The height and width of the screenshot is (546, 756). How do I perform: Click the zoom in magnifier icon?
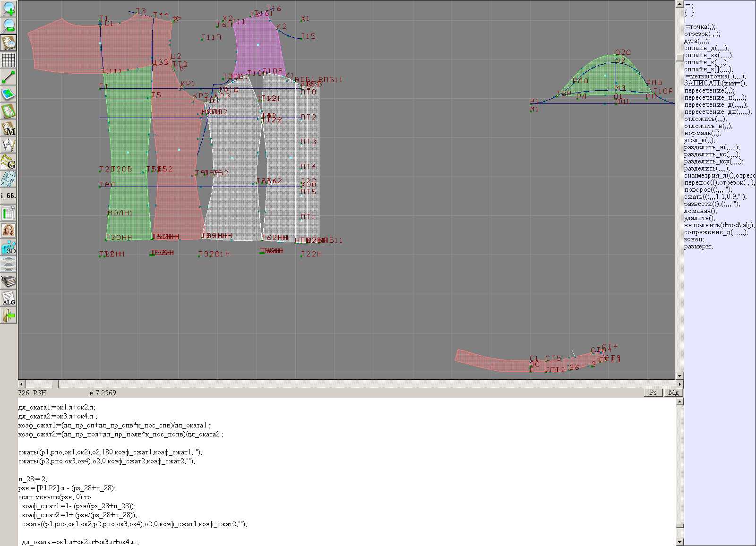[9, 9]
